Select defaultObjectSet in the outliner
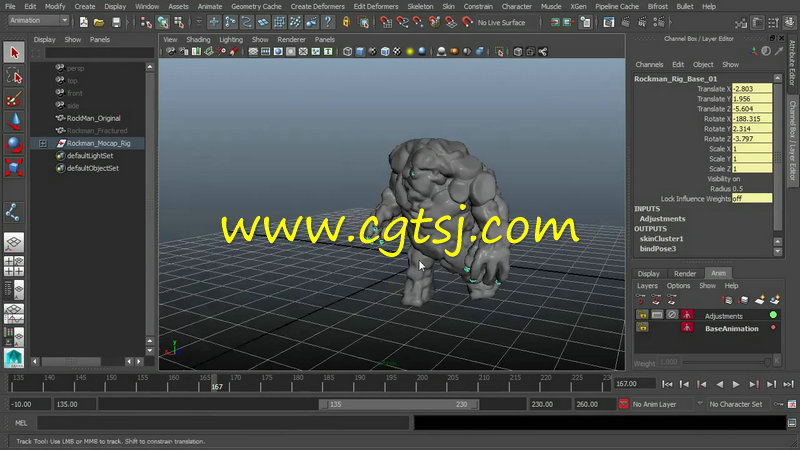The image size is (800, 450). [93, 168]
